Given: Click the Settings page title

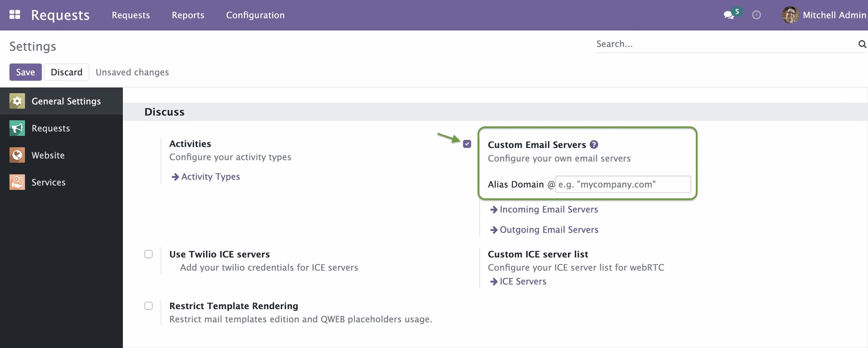Looking at the screenshot, I should coord(33,46).
